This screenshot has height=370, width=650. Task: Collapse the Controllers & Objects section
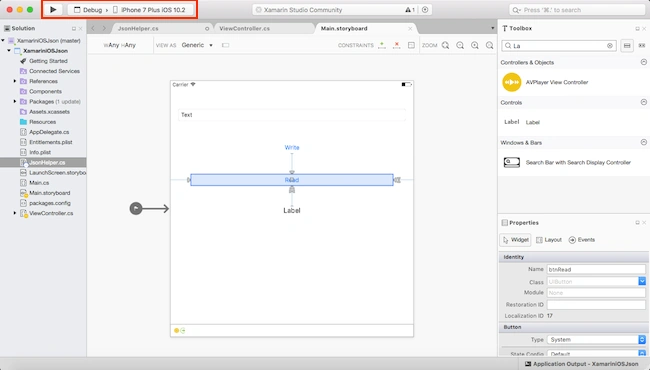[x=643, y=62]
